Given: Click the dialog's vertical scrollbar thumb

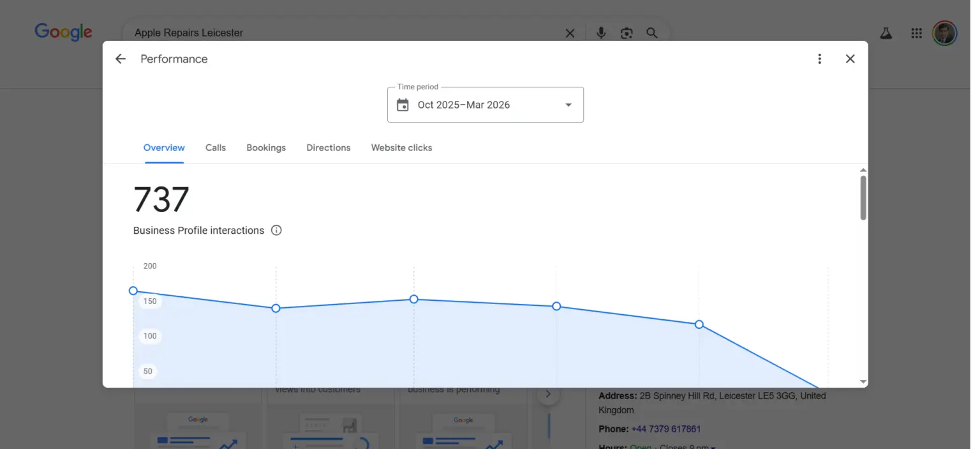Looking at the screenshot, I should (x=863, y=198).
